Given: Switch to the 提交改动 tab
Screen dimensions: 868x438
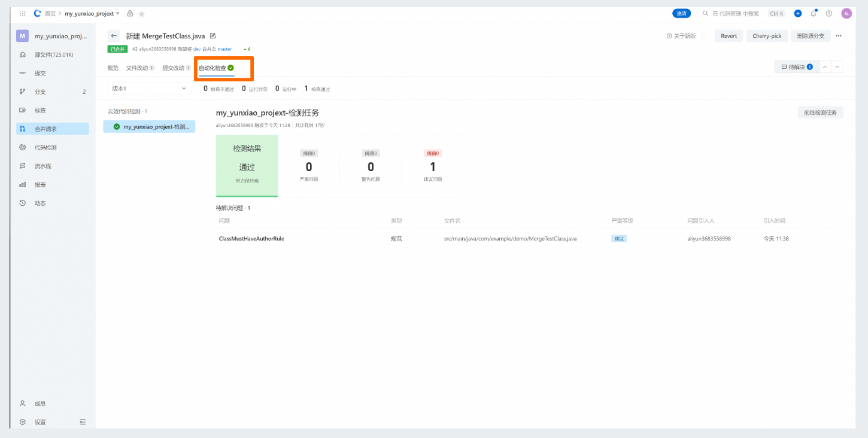Looking at the screenshot, I should (x=177, y=68).
